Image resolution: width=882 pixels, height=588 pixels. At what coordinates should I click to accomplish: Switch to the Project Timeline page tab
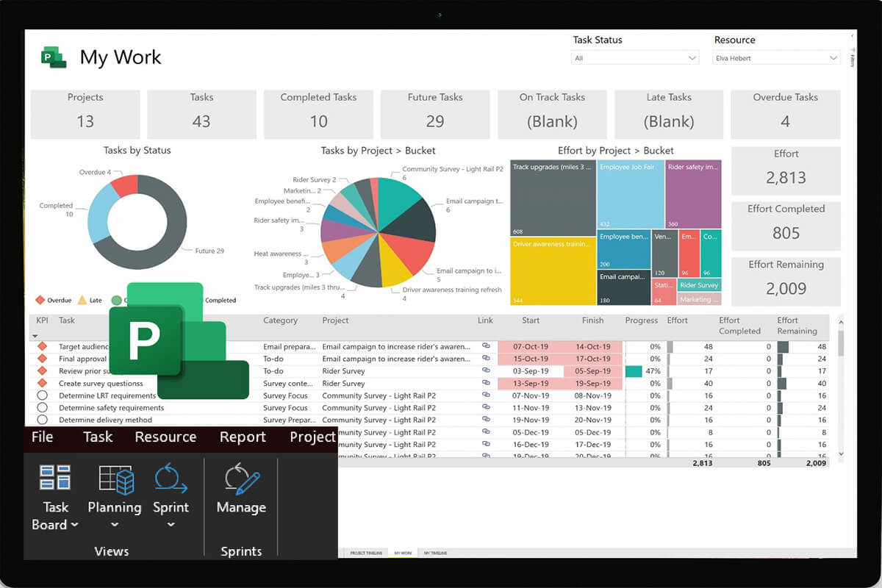366,553
